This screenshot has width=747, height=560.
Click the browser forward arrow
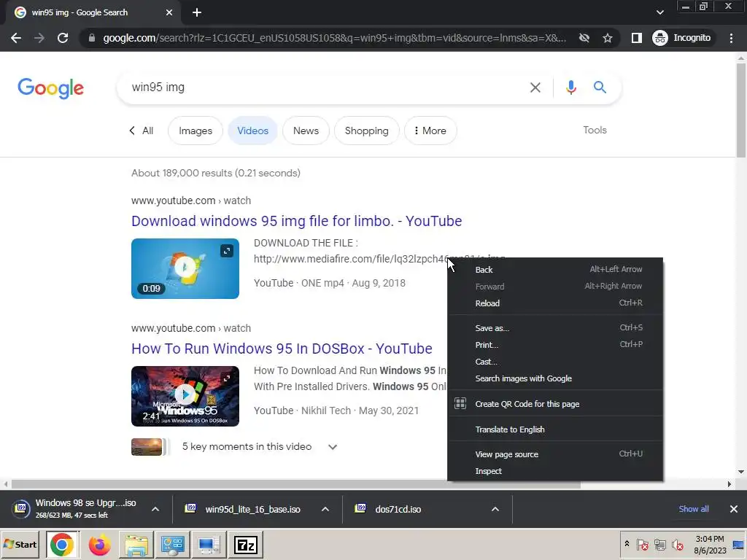pos(39,38)
